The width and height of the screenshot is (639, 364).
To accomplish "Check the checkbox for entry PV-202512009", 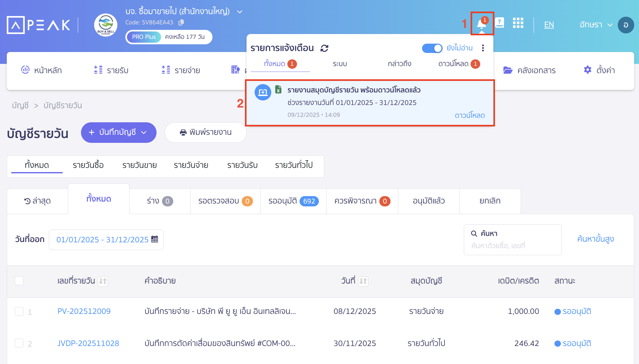I will point(19,311).
